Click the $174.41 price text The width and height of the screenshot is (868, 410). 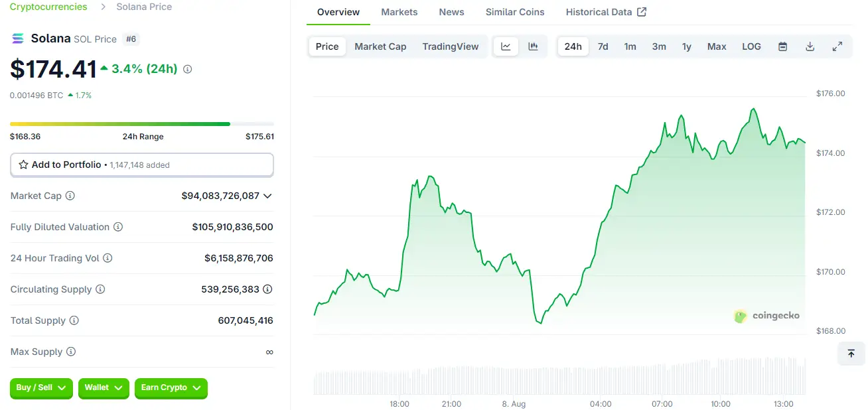coord(53,69)
